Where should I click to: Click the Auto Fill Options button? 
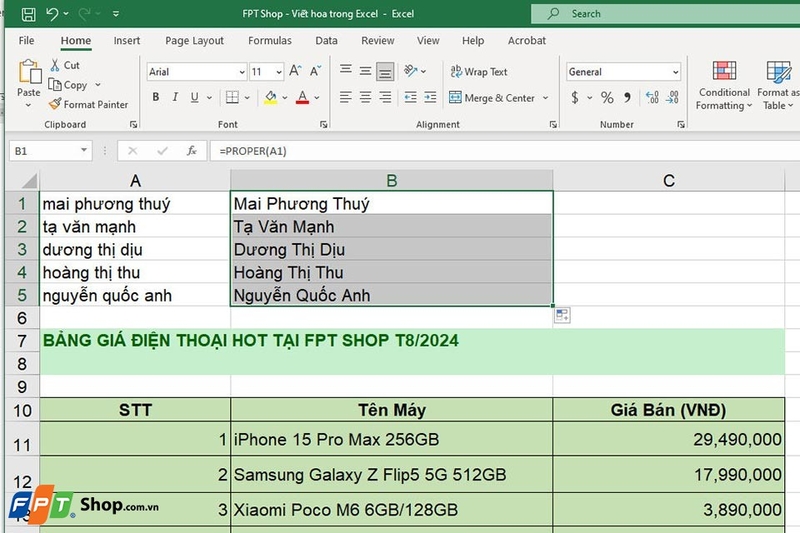pos(562,315)
